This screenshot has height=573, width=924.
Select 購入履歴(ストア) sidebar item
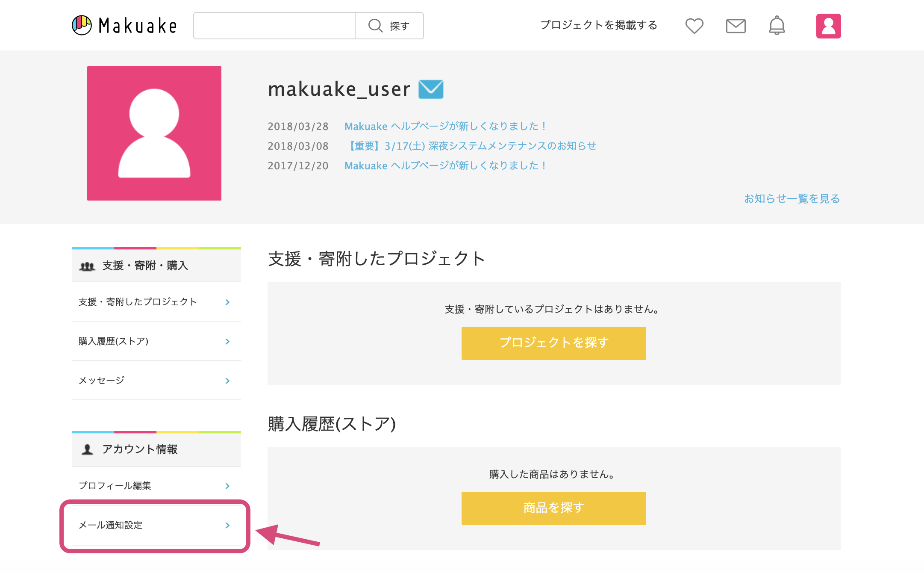156,341
